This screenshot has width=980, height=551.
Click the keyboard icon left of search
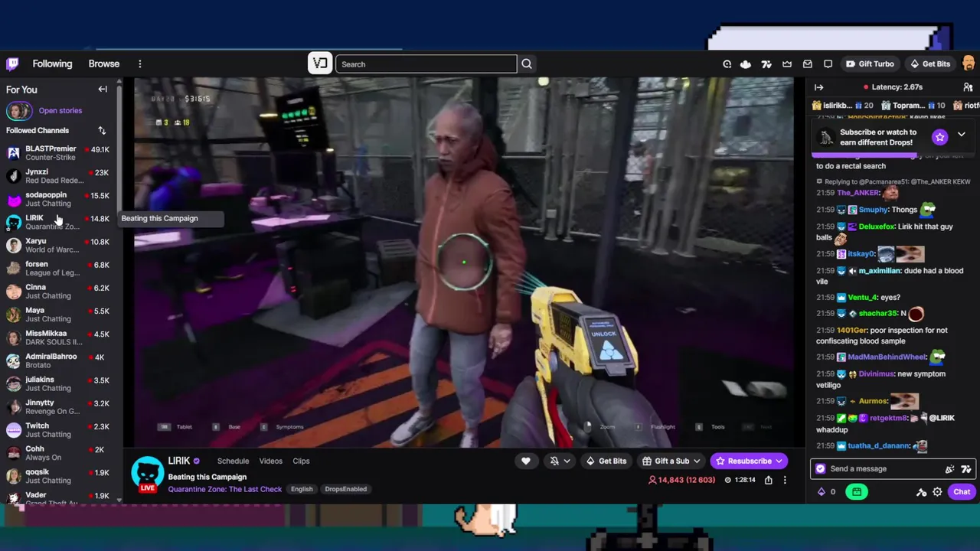[320, 64]
